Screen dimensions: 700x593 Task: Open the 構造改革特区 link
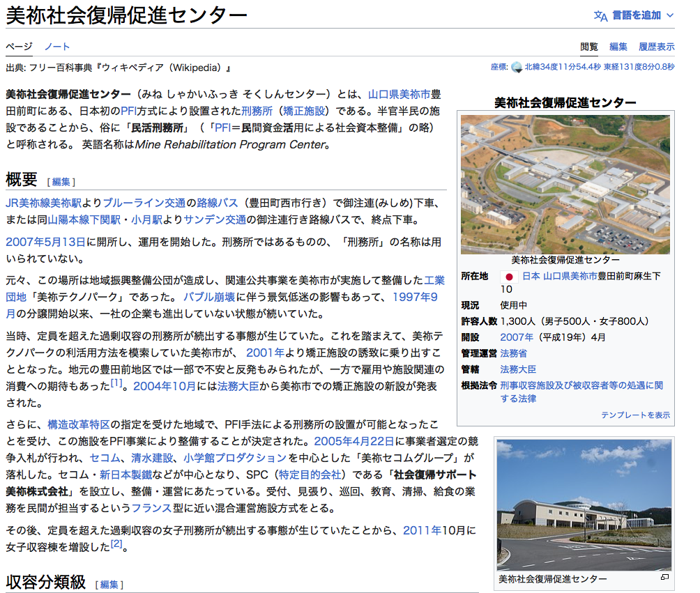pyautogui.click(x=79, y=425)
